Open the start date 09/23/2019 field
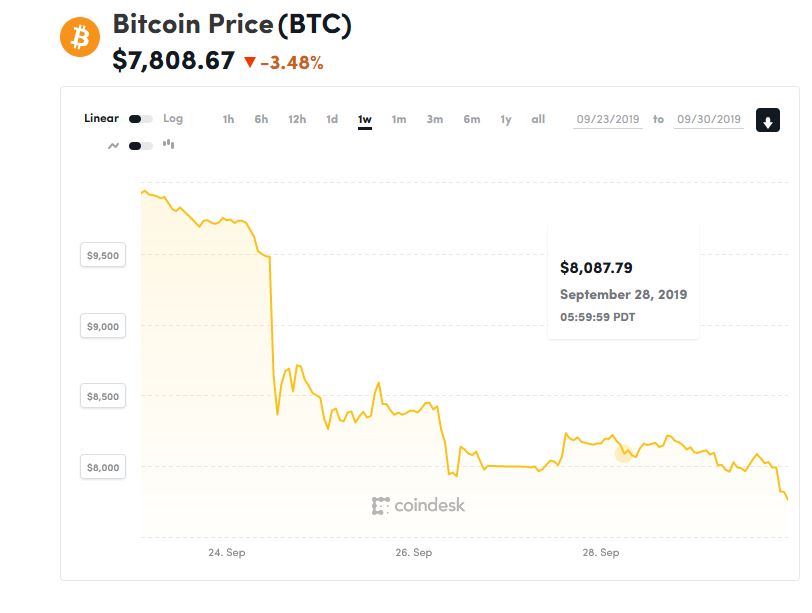 pos(608,120)
